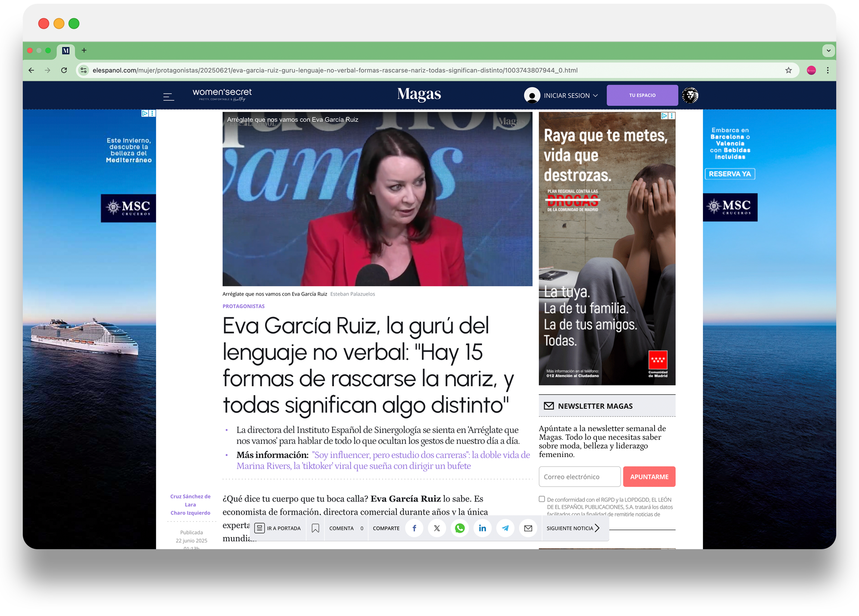This screenshot has height=616, width=859.
Task: Click the NEWSLETTER MAGAS envelope icon
Action: (549, 406)
